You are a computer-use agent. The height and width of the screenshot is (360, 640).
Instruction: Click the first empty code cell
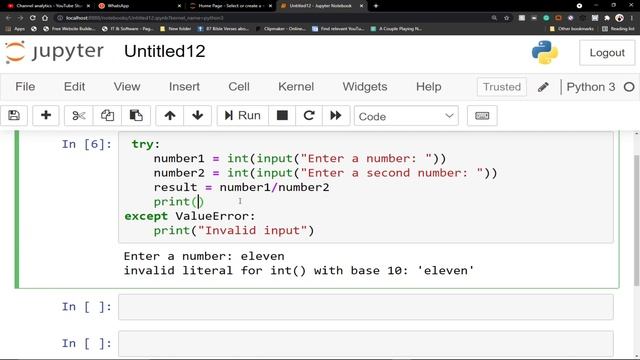(366, 307)
